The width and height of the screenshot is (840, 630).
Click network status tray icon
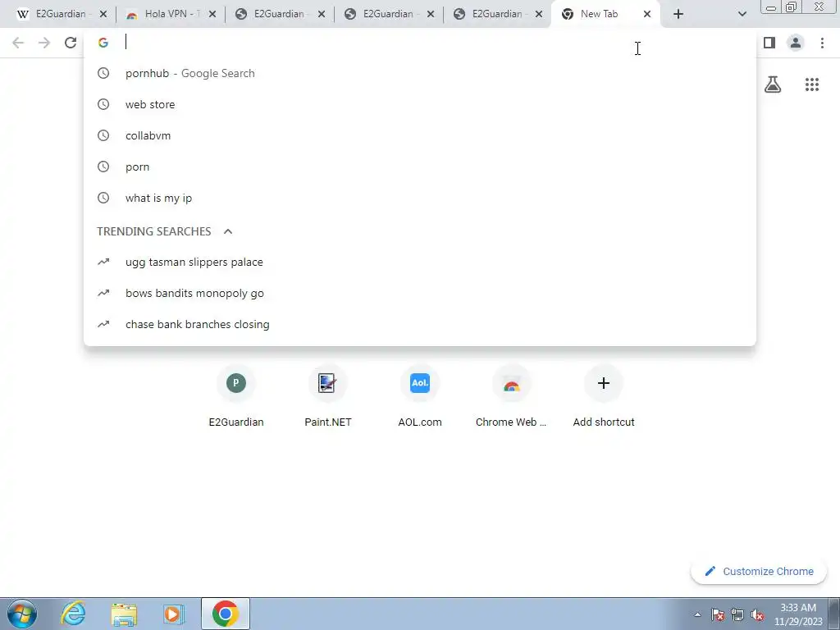pos(737,615)
